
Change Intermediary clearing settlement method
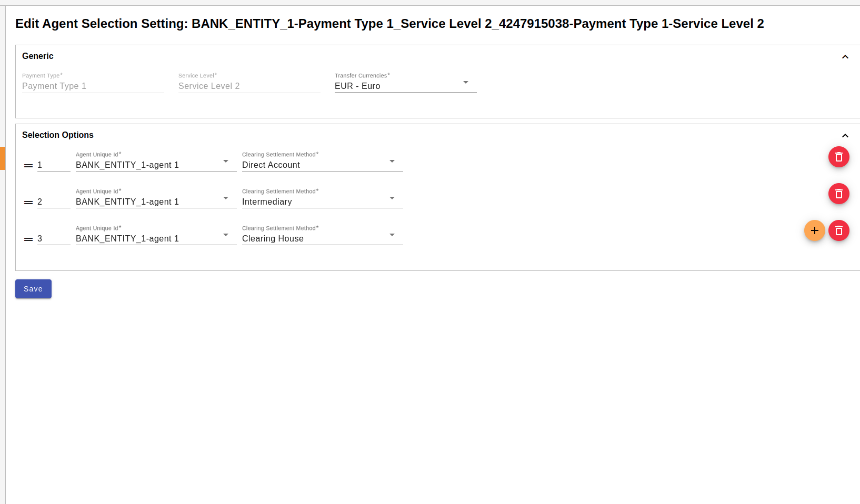pyautogui.click(x=322, y=201)
